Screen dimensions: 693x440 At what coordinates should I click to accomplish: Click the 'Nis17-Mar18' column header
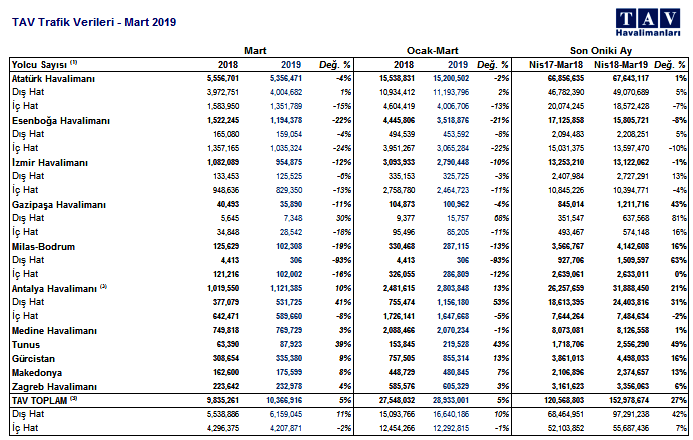[x=556, y=64]
